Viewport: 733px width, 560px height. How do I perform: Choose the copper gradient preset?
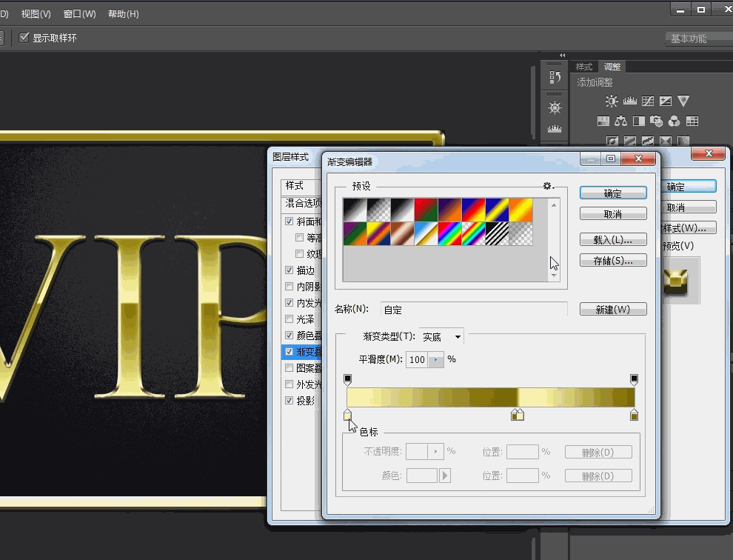click(403, 233)
